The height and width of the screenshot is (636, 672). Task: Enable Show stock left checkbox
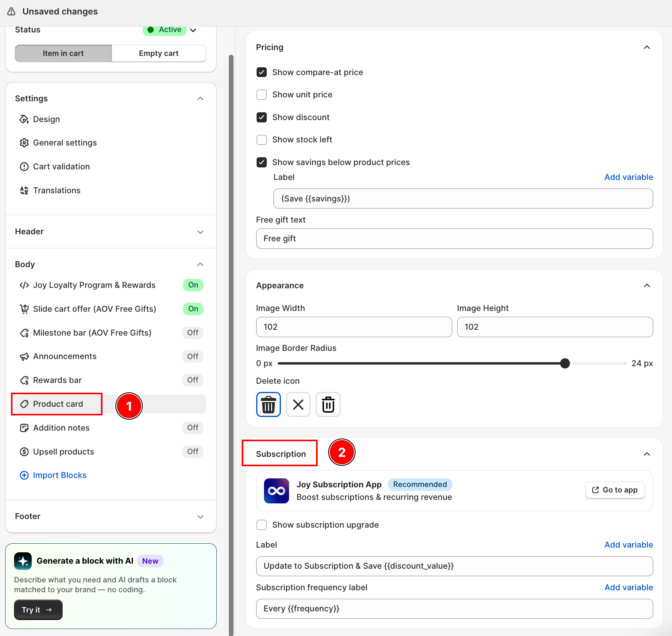pos(262,140)
